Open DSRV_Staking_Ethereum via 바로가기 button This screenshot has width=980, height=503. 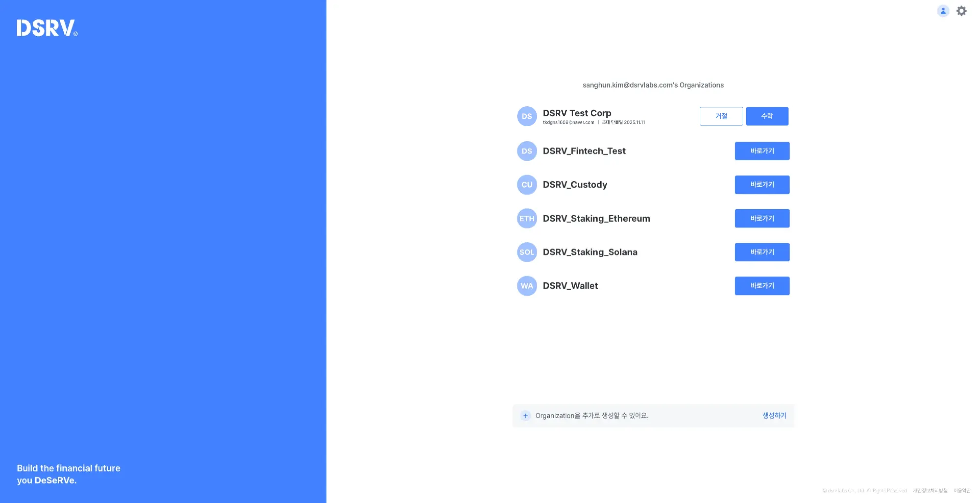762,219
